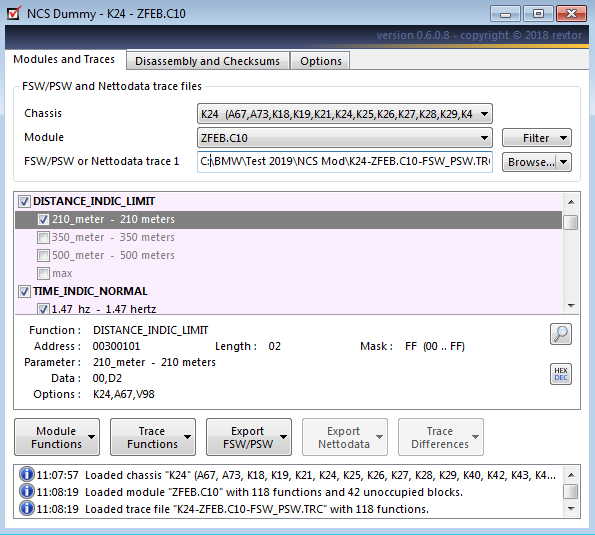This screenshot has width=595, height=535.
Task: Click info icon of the loaded trace file entry
Action: tap(27, 508)
